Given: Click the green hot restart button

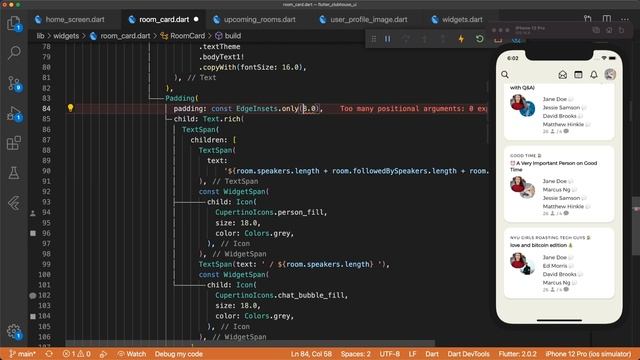Looking at the screenshot, I should [480, 39].
